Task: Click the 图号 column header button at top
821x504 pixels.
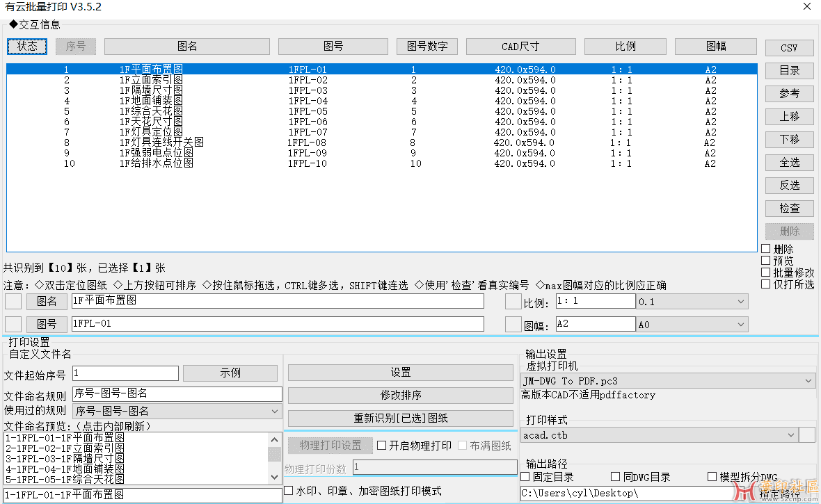Action: tap(333, 47)
